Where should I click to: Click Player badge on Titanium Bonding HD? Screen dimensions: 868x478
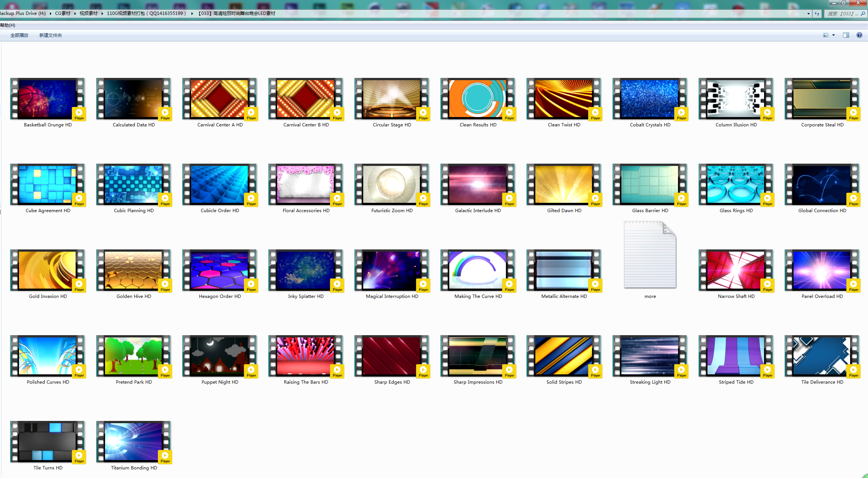[165, 457]
